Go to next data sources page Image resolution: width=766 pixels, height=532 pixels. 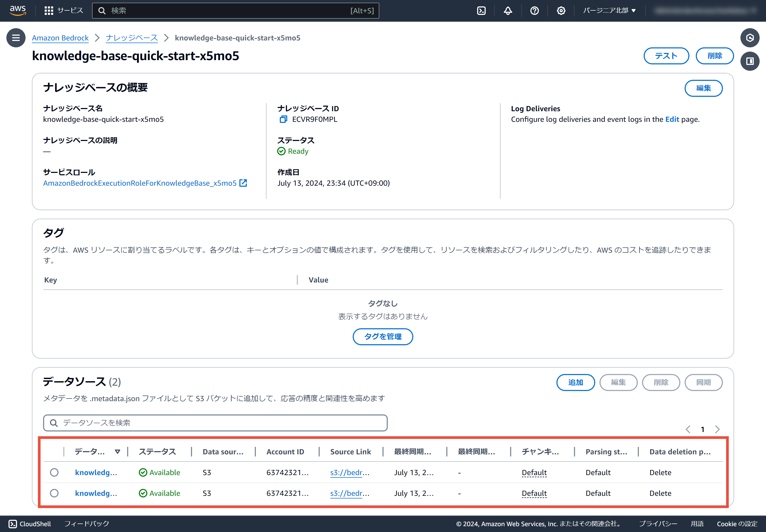point(717,429)
